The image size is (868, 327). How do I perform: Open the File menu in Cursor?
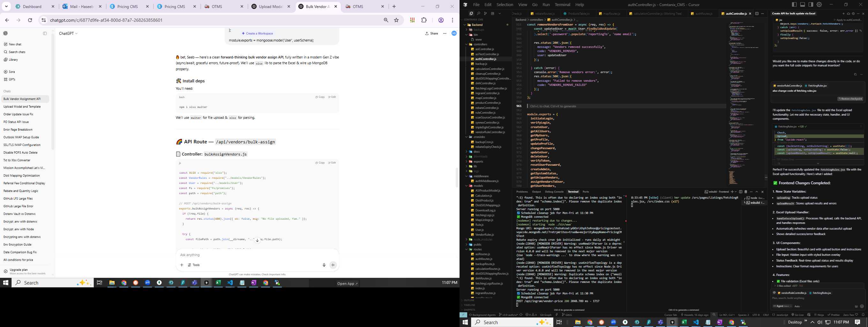click(476, 5)
